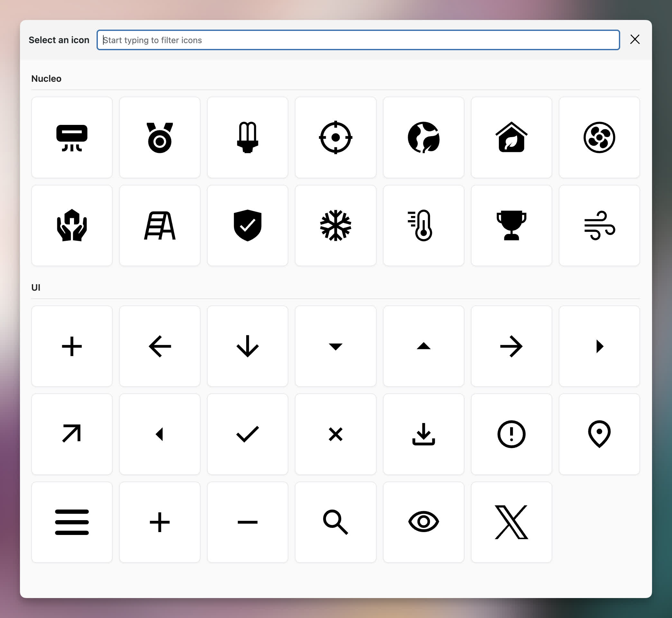This screenshot has width=672, height=618.
Task: Select the crosshair target icon
Action: (335, 137)
